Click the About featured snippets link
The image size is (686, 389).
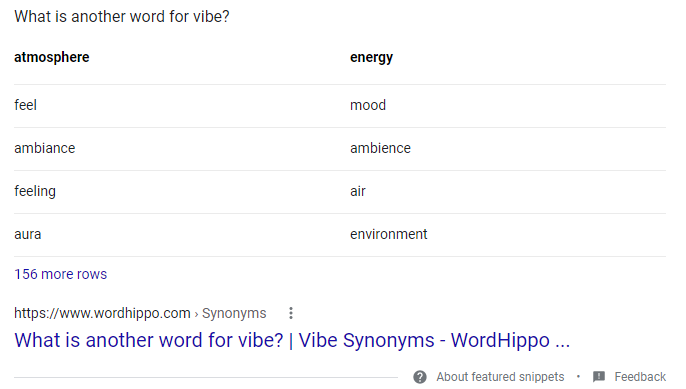coord(500,377)
